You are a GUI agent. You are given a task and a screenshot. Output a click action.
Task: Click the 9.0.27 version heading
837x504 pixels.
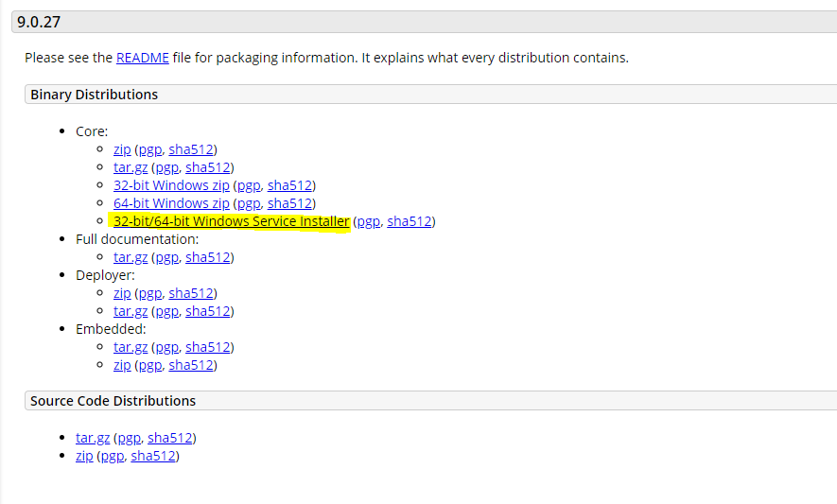39,22
